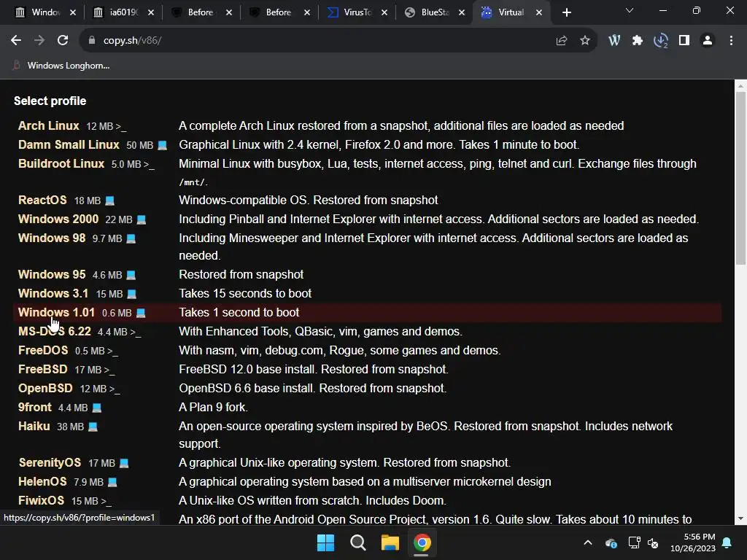Open taskbar Search
Image resolution: width=747 pixels, height=560 pixels.
pos(357,542)
